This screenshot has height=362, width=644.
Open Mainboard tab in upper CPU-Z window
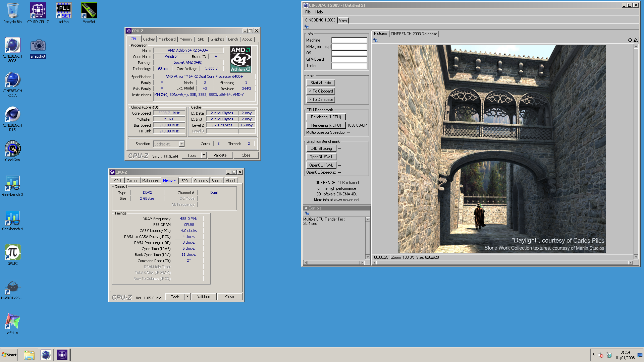pos(167,39)
